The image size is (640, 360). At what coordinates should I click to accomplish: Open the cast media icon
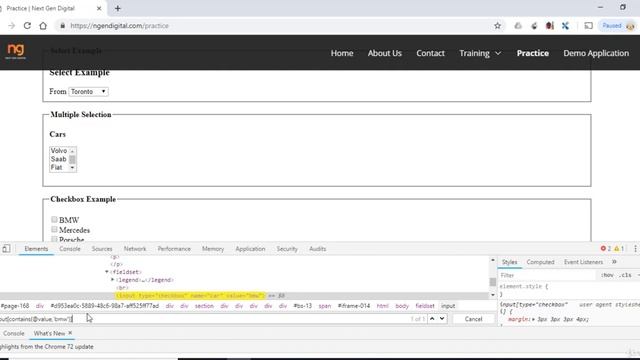tap(588, 26)
